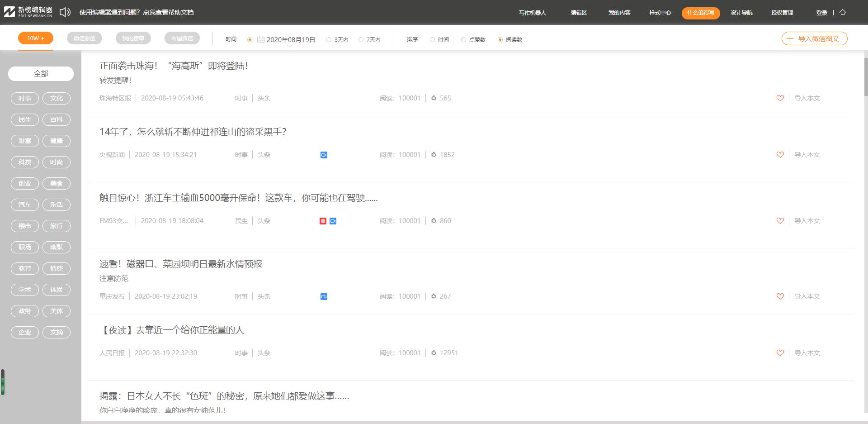Screen dimensions: 868x424
Task: Click the 登录 login link
Action: (822, 13)
